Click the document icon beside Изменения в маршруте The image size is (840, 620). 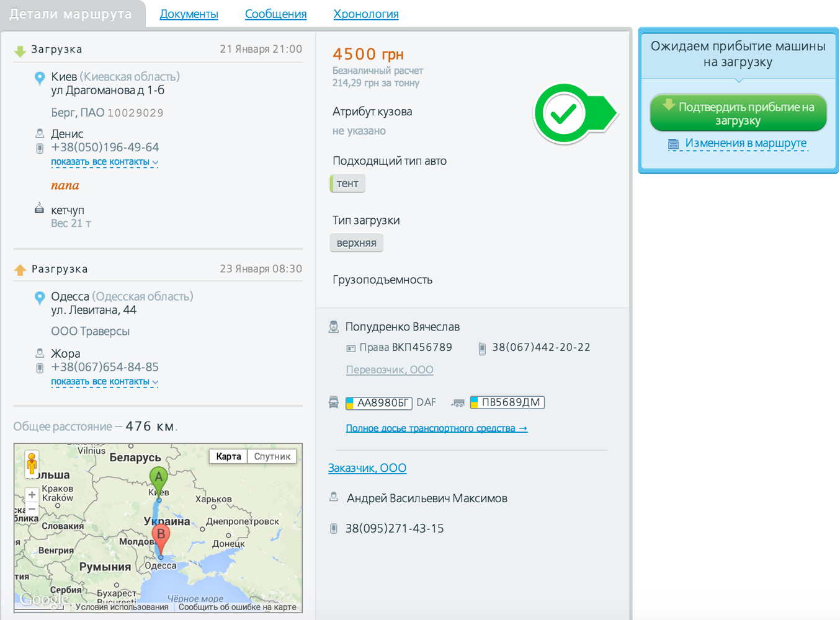[673, 144]
